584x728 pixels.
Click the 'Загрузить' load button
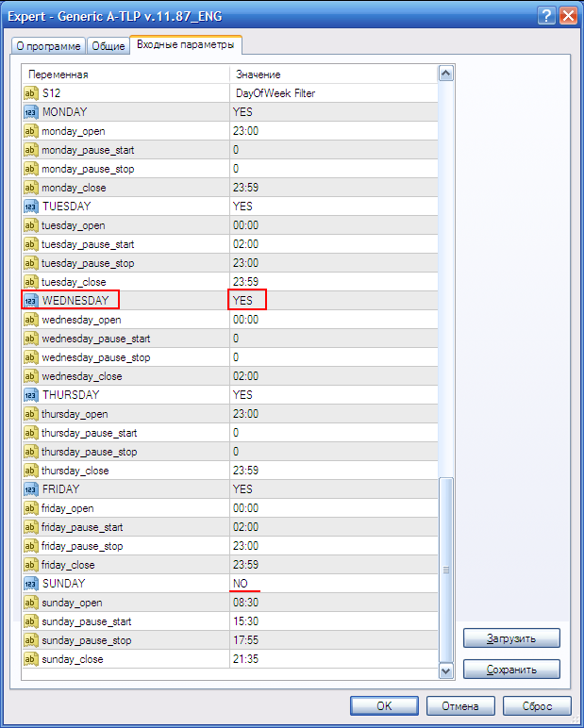pos(511,638)
